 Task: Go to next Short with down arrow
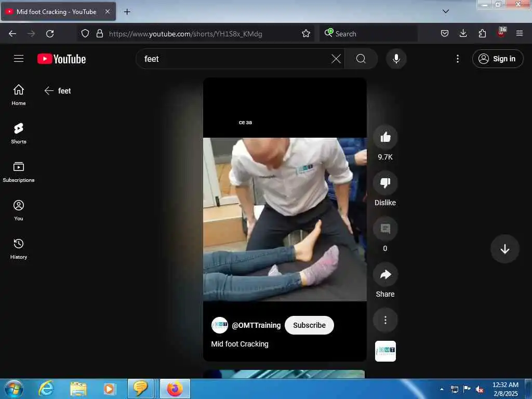[x=504, y=249]
